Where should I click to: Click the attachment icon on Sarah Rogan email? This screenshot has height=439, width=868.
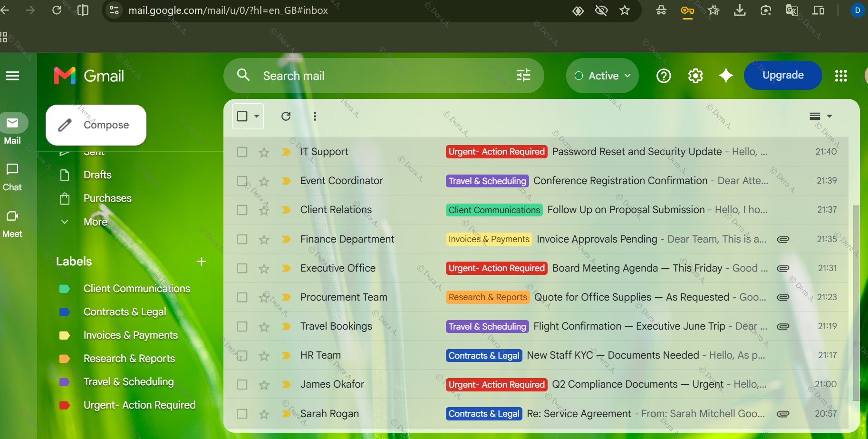tap(783, 414)
